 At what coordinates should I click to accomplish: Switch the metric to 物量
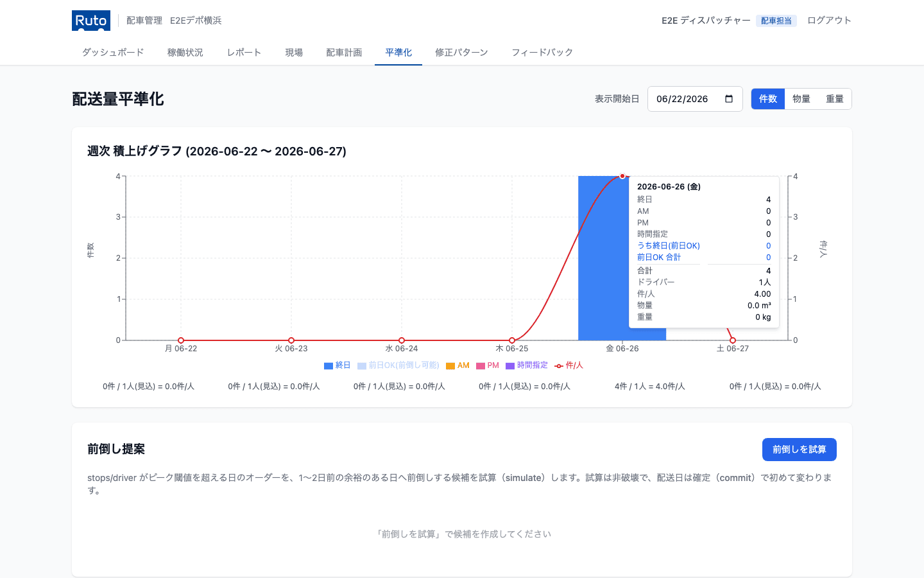[801, 99]
